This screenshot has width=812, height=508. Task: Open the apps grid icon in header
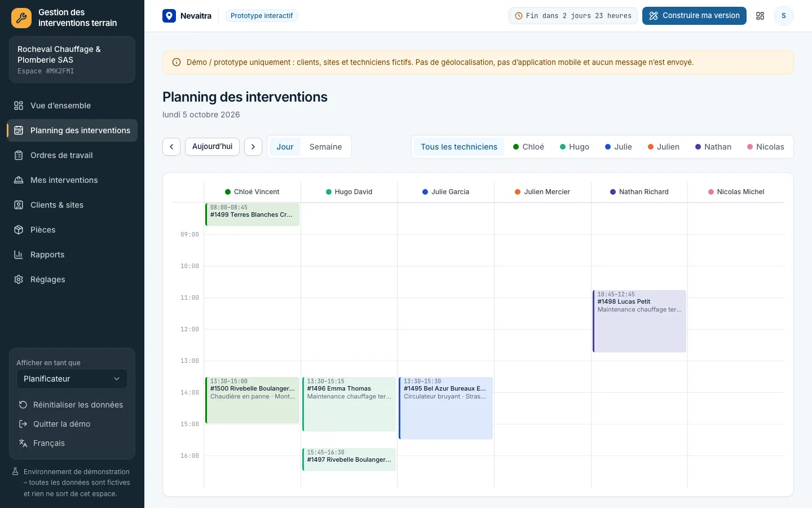(760, 16)
